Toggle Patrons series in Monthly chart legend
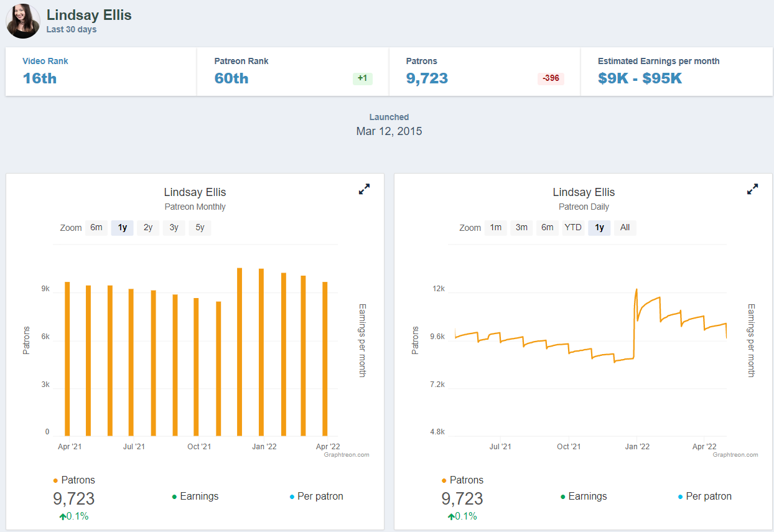Image resolution: width=774 pixels, height=532 pixels. 74,480
